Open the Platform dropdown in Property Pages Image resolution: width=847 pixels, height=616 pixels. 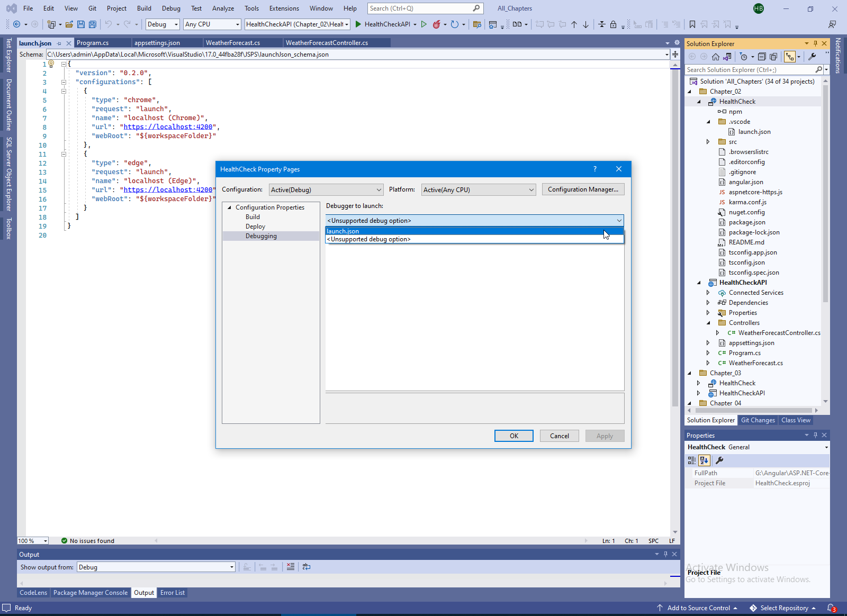click(479, 189)
